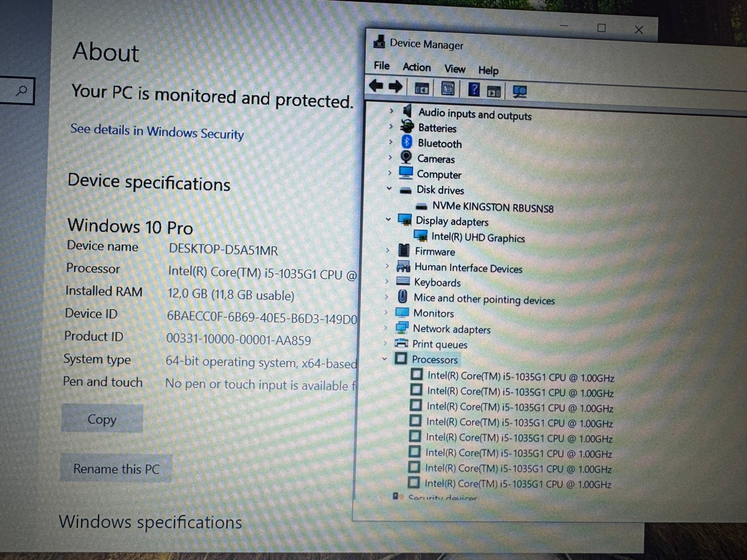Screen dimensions: 747x560
Task: Click Product ID value 00331-10000-00001-AA859
Action: click(239, 339)
